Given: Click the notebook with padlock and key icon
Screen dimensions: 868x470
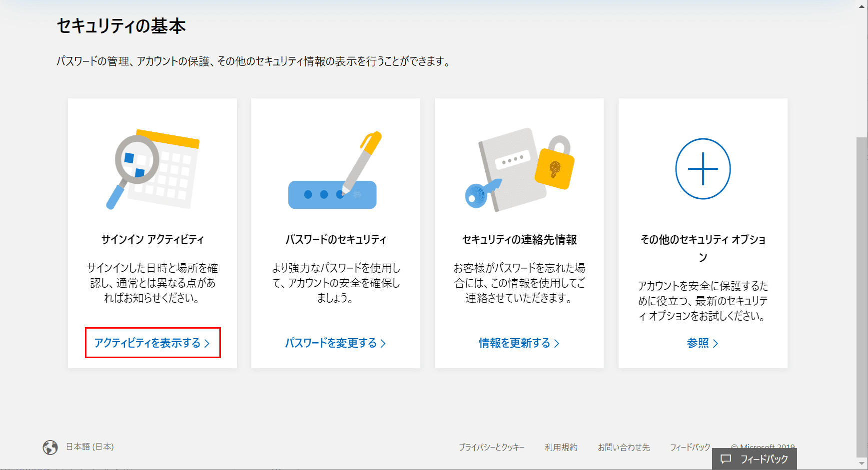Looking at the screenshot, I should 520,169.
